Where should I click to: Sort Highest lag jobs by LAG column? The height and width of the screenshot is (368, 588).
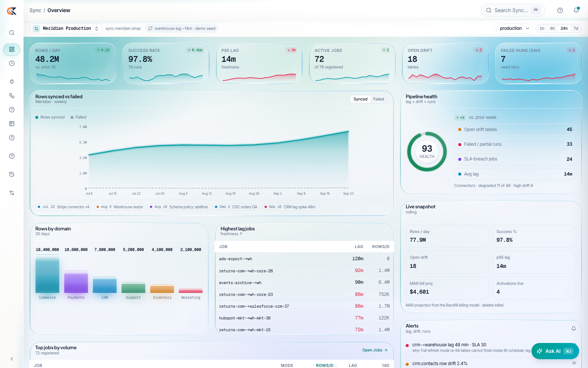tap(359, 247)
